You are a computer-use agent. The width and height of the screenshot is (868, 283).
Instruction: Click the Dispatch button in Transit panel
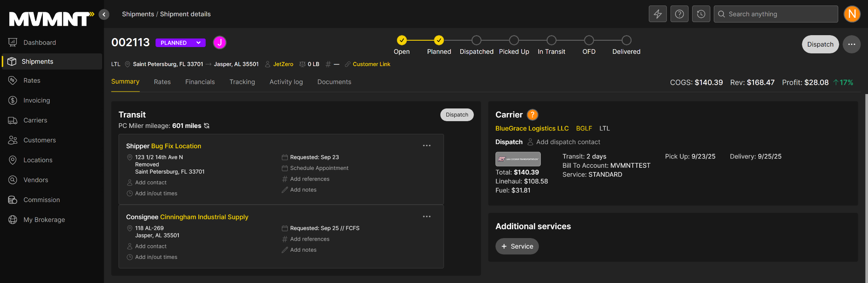pyautogui.click(x=456, y=115)
